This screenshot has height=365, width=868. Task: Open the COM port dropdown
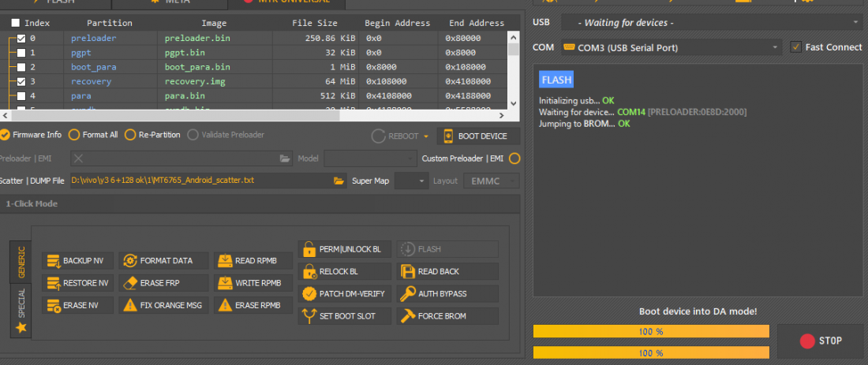click(672, 47)
